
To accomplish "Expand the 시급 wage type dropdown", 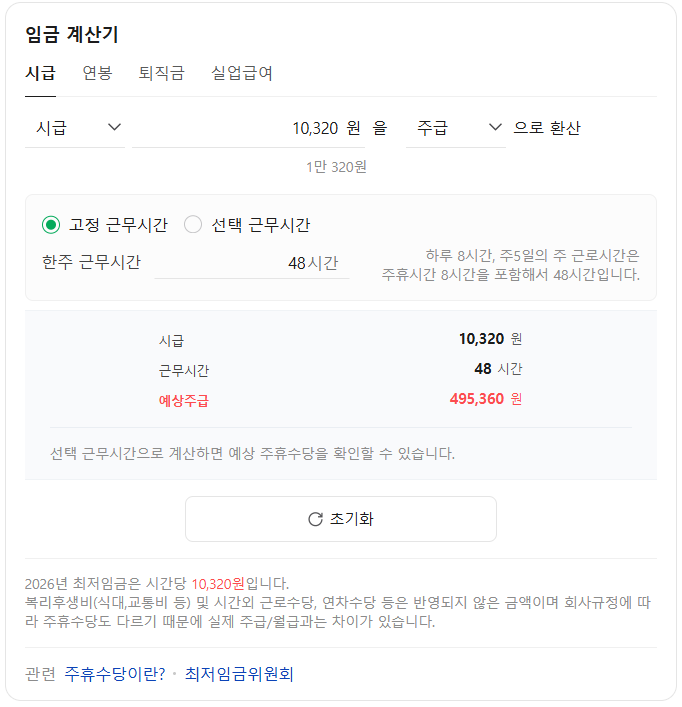I will click(x=75, y=128).
